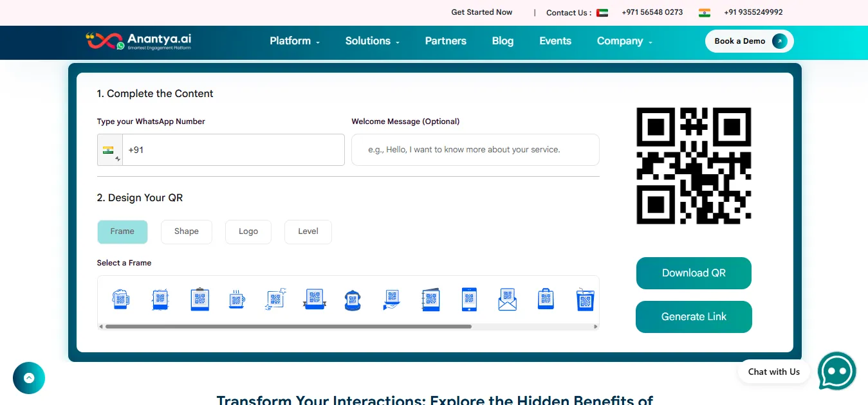
Task: Click the Get Started Now link
Action: point(482,12)
